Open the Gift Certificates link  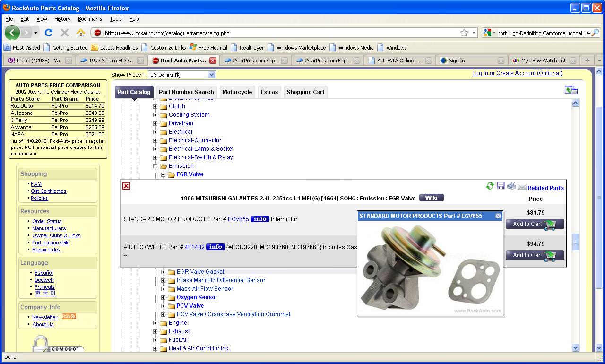(49, 191)
